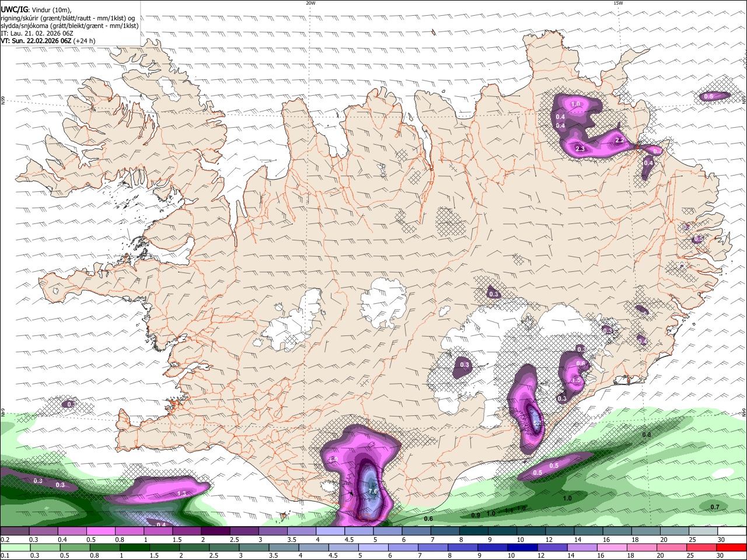This screenshot has width=747, height=560.
Task: Click the '0.1' legend label
Action: tap(5, 556)
